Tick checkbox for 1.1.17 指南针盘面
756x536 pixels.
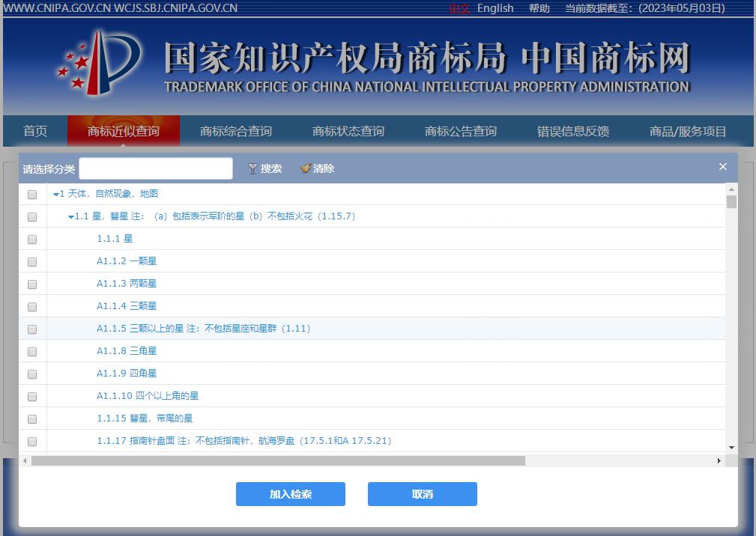click(x=32, y=441)
